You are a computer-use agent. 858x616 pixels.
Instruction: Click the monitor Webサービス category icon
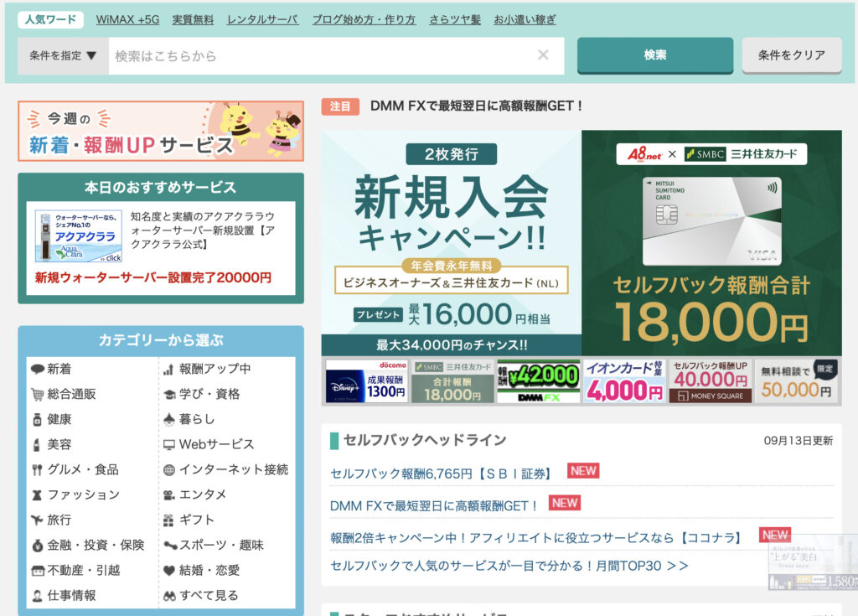(x=169, y=444)
